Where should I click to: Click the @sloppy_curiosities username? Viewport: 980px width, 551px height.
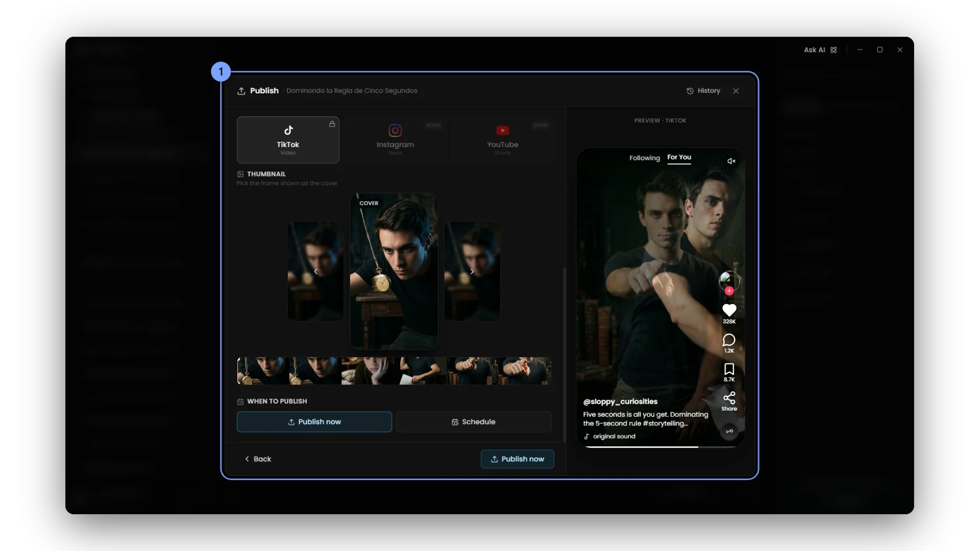(x=620, y=402)
